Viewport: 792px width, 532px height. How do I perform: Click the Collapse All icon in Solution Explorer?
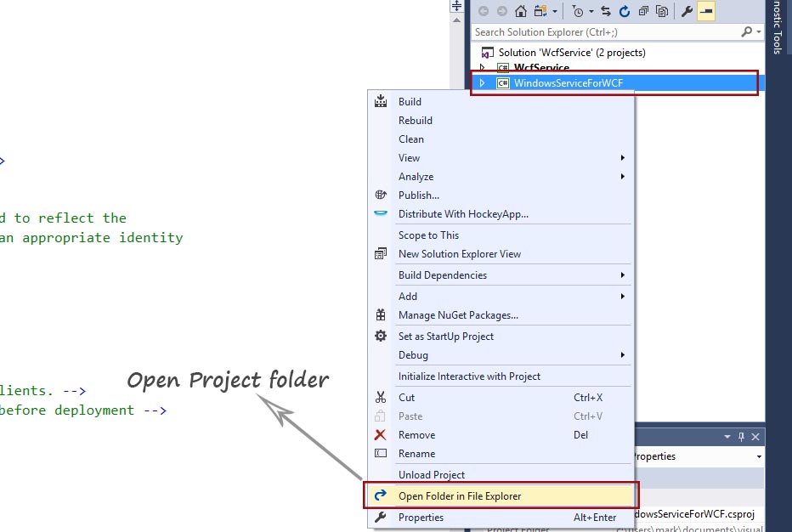643,11
